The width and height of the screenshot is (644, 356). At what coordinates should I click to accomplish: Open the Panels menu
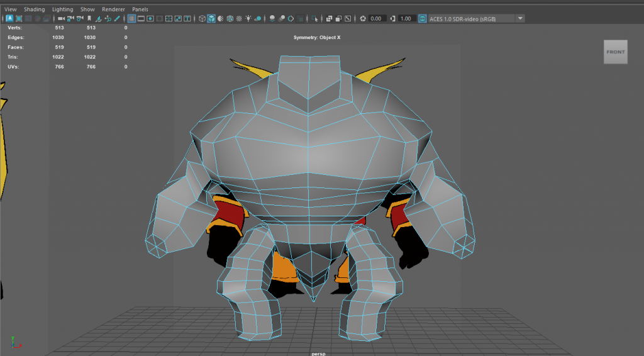point(140,9)
